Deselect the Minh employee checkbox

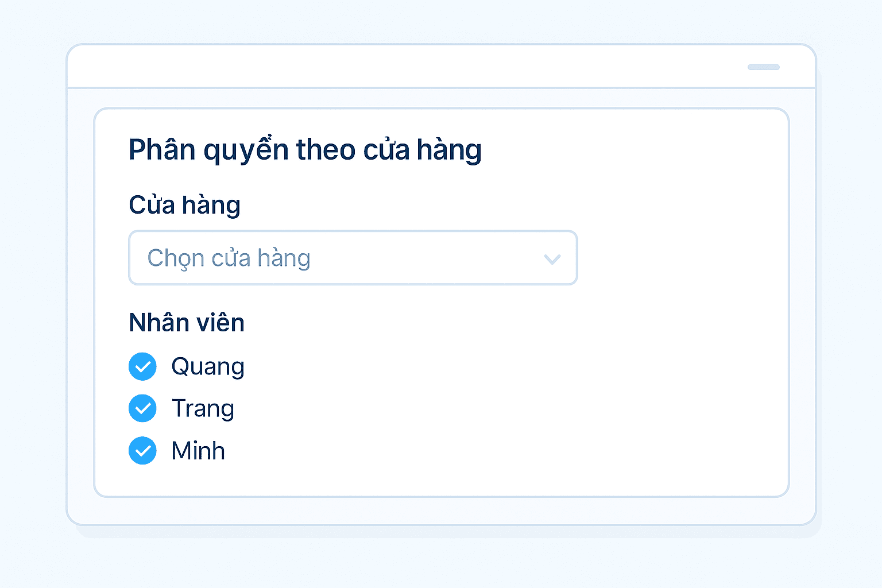pyautogui.click(x=142, y=451)
